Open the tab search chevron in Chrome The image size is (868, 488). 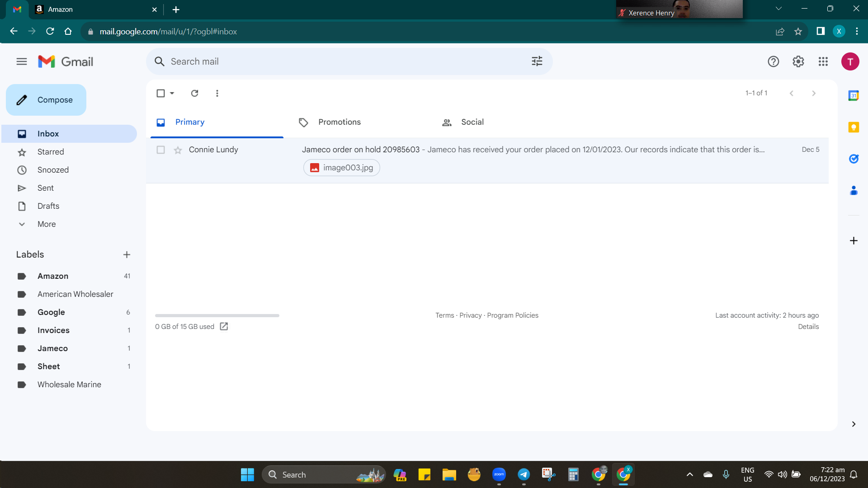click(x=778, y=9)
